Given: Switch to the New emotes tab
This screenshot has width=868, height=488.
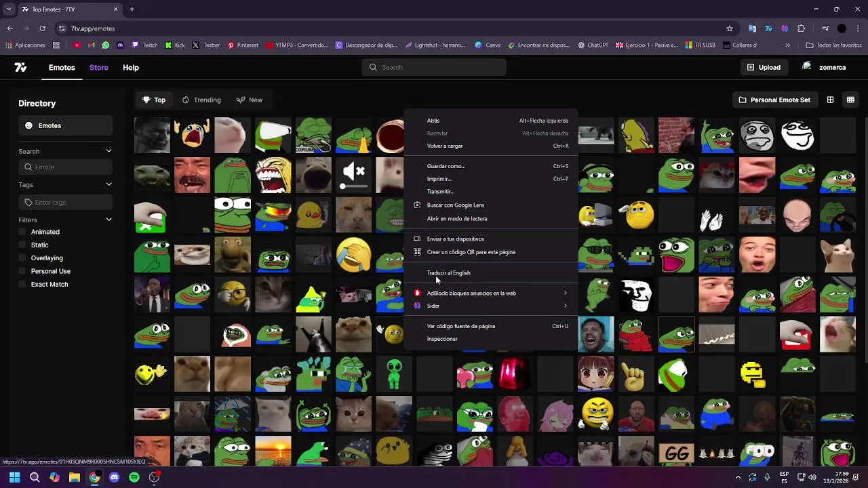Looking at the screenshot, I should pos(250,100).
